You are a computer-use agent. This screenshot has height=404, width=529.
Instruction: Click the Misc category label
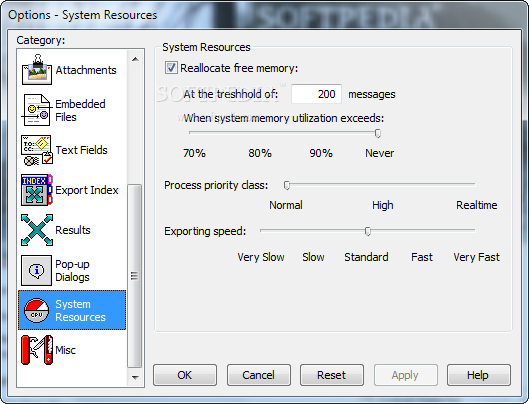point(65,350)
